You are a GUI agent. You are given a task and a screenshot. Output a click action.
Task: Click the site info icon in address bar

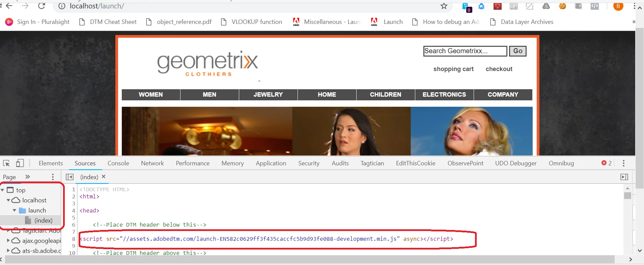pos(62,6)
